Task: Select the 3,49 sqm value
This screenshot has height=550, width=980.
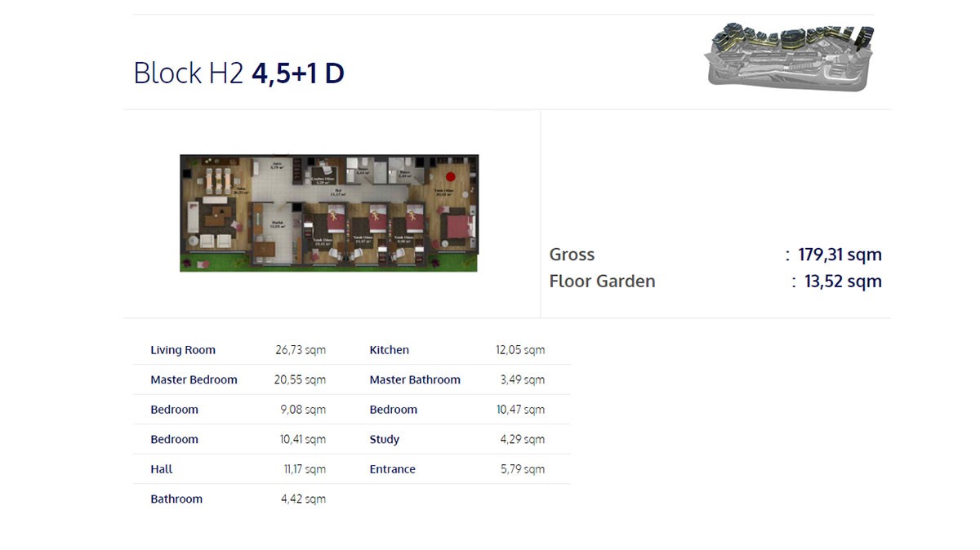Action: pos(523,379)
